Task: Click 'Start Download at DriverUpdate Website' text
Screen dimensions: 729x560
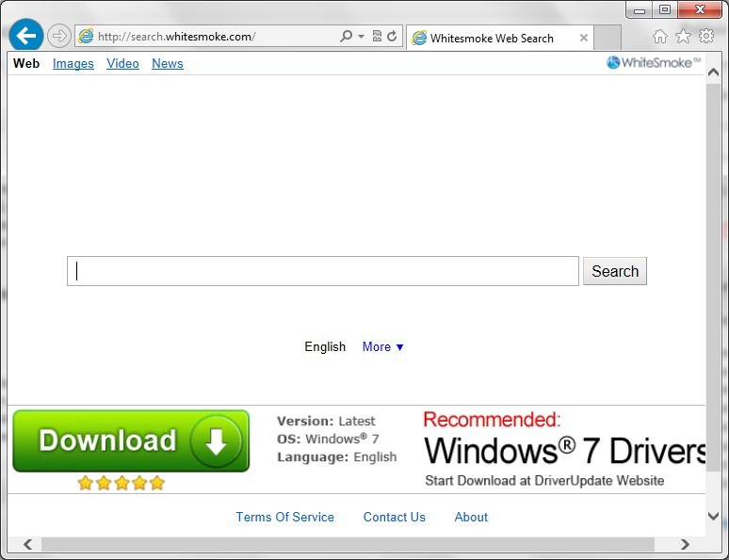Action: click(544, 481)
